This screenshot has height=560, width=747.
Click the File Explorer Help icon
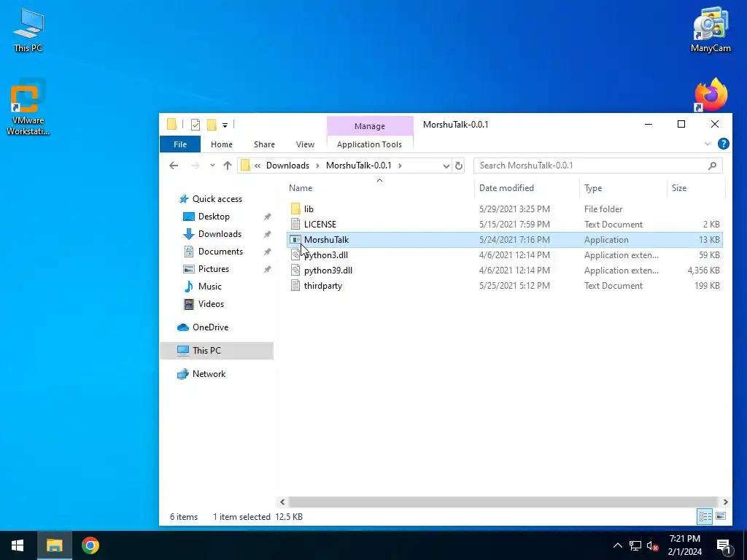723,144
